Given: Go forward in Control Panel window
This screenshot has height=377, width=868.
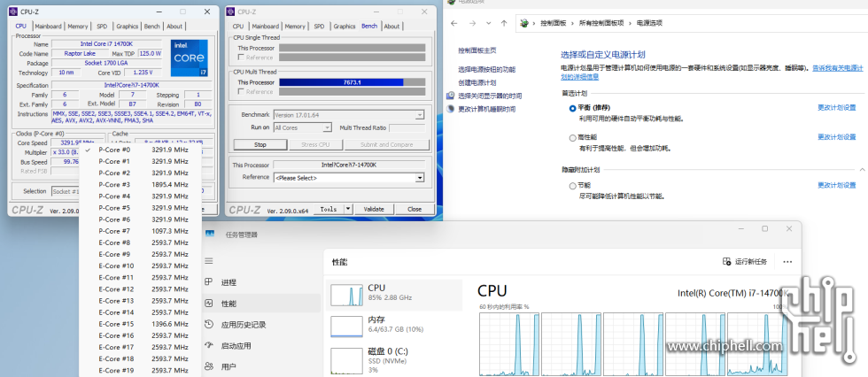Looking at the screenshot, I should [472, 23].
